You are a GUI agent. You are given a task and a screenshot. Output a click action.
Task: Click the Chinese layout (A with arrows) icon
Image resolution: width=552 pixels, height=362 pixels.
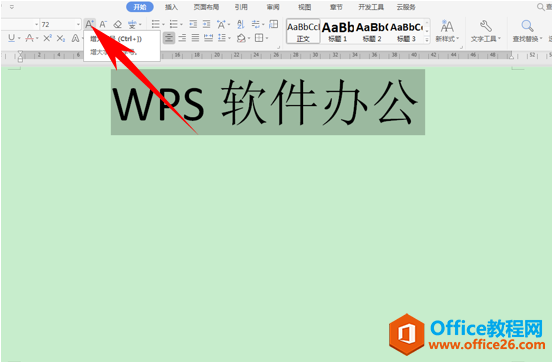[221, 24]
